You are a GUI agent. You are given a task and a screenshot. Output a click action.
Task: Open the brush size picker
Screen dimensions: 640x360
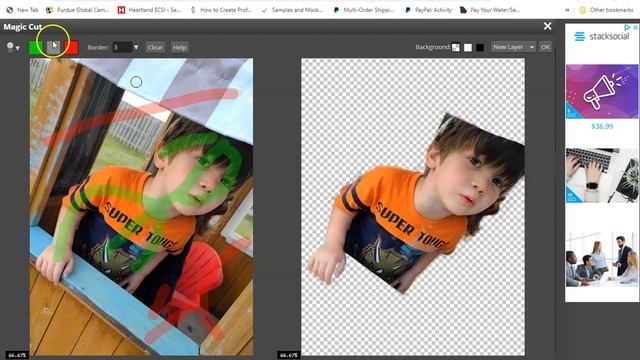pyautogui.click(x=13, y=47)
